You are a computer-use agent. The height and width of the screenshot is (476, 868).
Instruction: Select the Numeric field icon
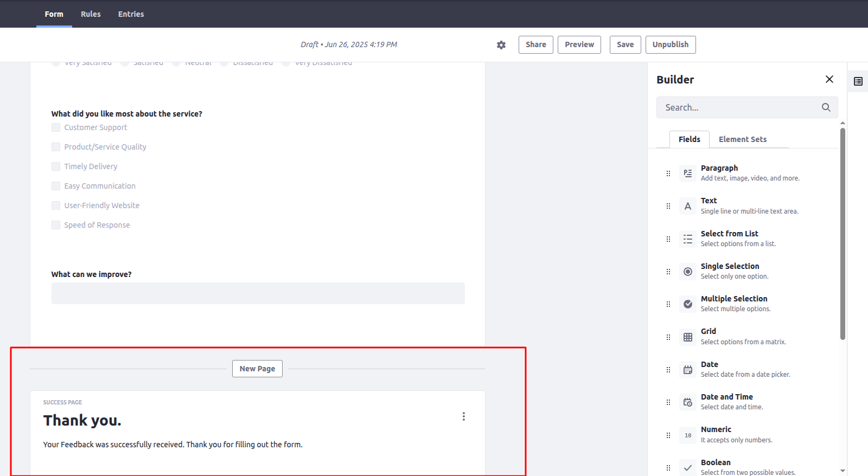click(688, 435)
